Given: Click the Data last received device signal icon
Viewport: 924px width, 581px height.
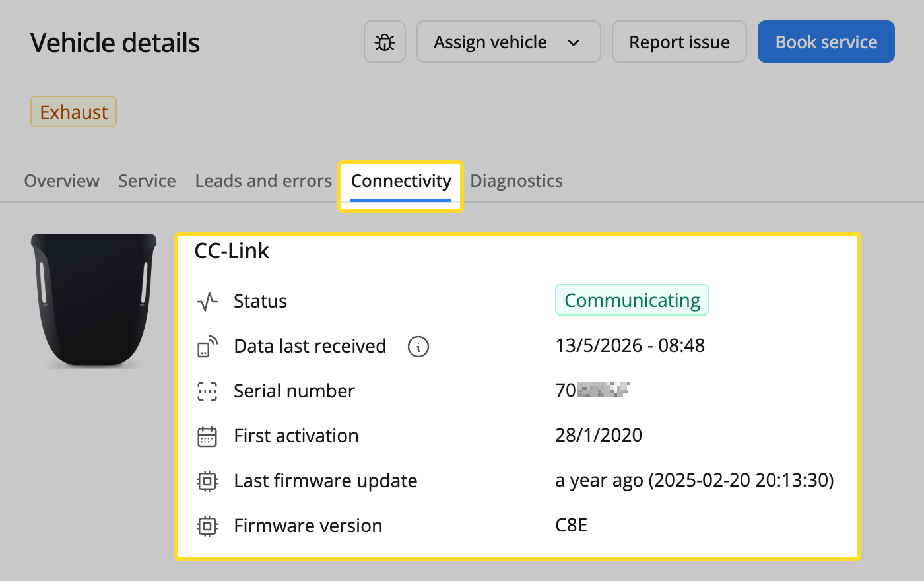Looking at the screenshot, I should click(207, 347).
